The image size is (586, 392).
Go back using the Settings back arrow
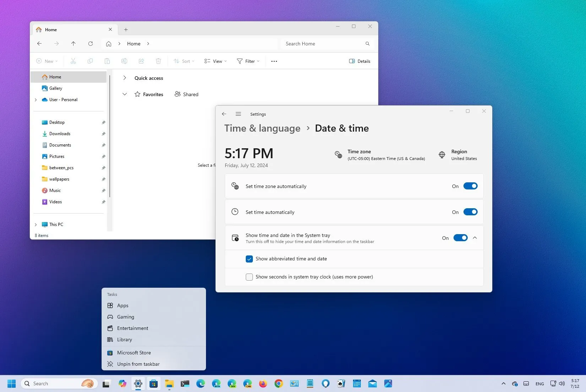[x=224, y=114]
